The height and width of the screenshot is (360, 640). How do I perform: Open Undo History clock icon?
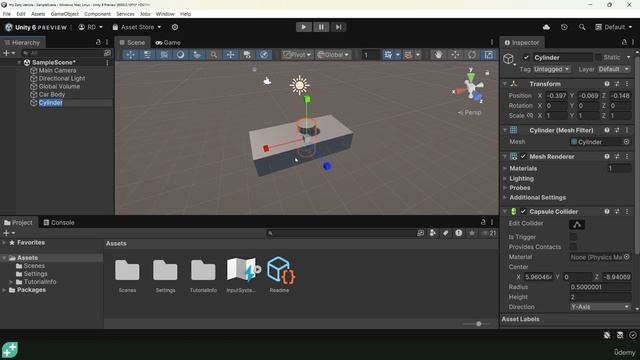point(564,27)
